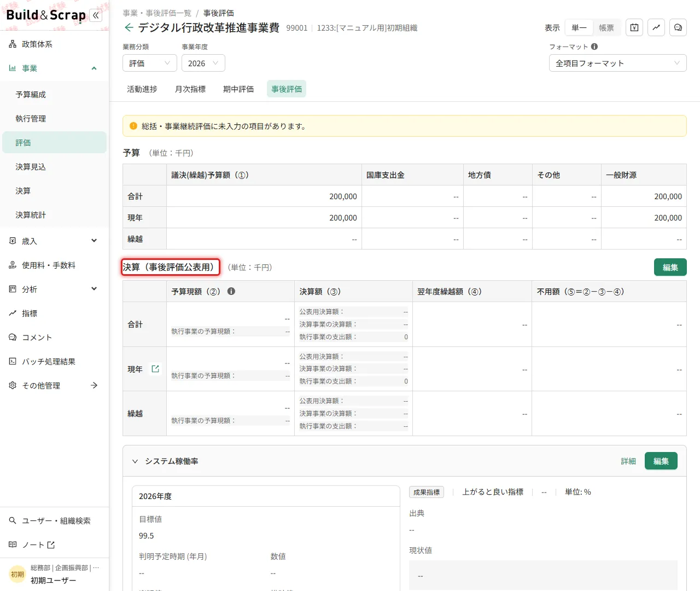700x591 pixels.
Task: Switch to 期中評価 tab
Action: [x=238, y=89]
